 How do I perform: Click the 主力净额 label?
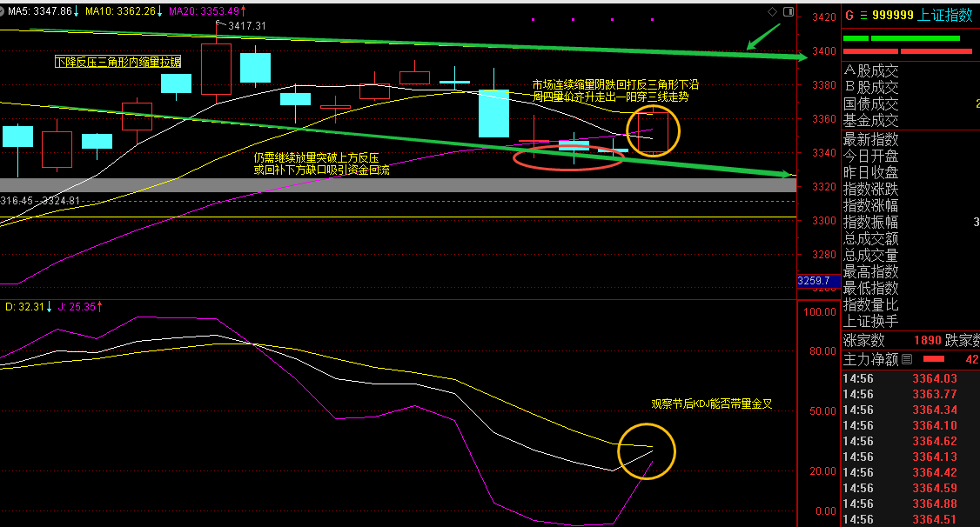pos(870,359)
